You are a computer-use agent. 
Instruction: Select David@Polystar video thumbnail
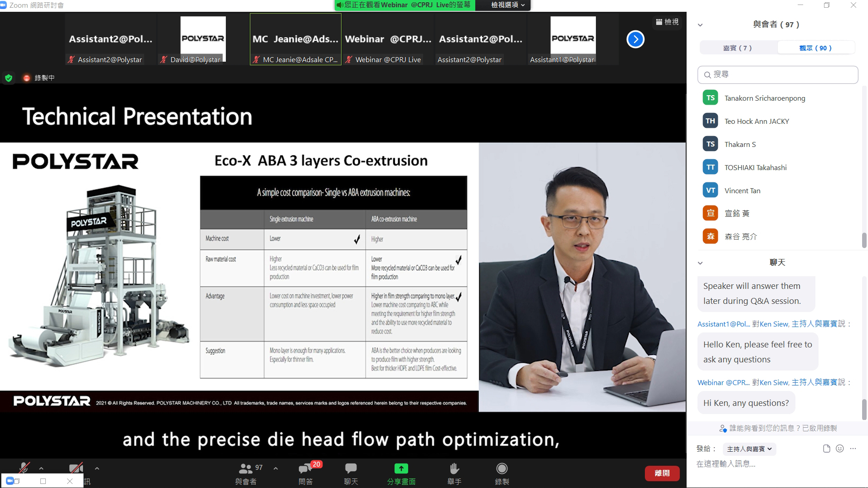tap(203, 39)
